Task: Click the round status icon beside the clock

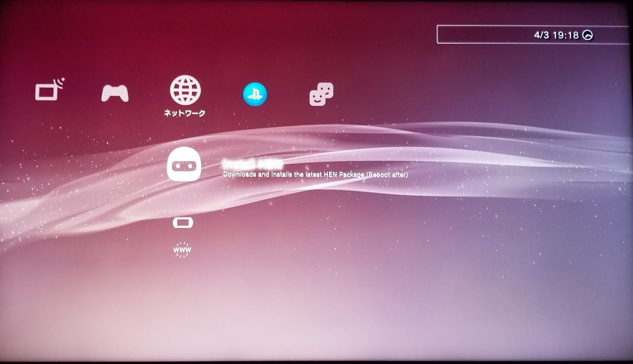Action: click(588, 35)
